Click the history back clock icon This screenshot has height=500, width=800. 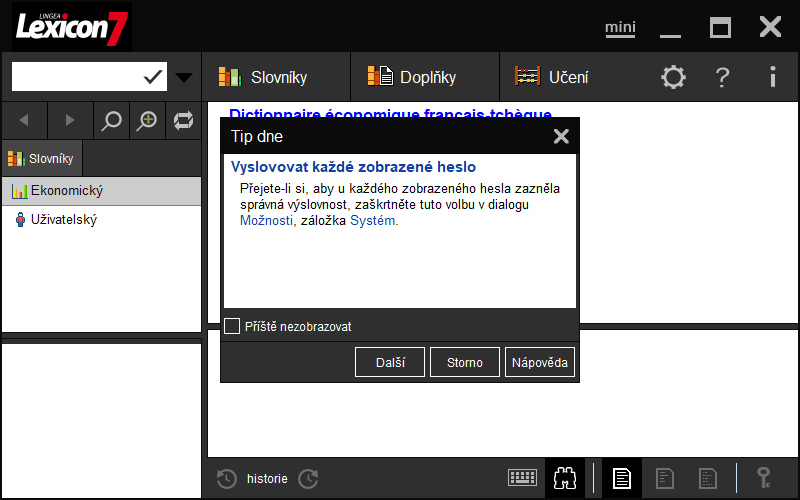click(x=227, y=479)
